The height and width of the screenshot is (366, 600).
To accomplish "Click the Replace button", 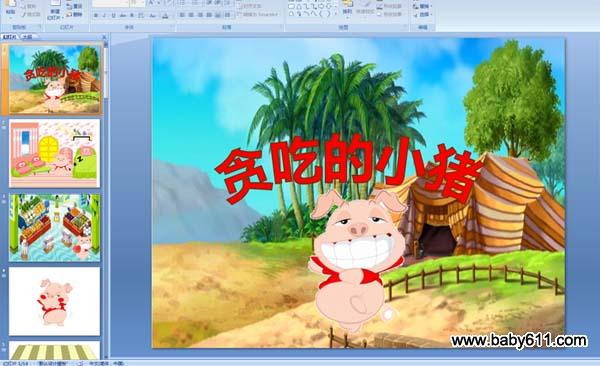I will (423, 6).
